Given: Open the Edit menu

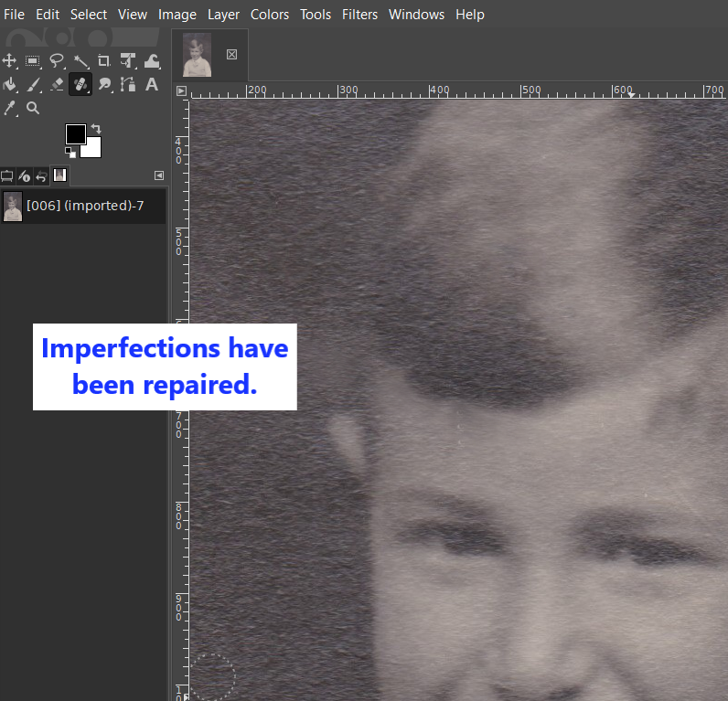Looking at the screenshot, I should click(x=48, y=15).
